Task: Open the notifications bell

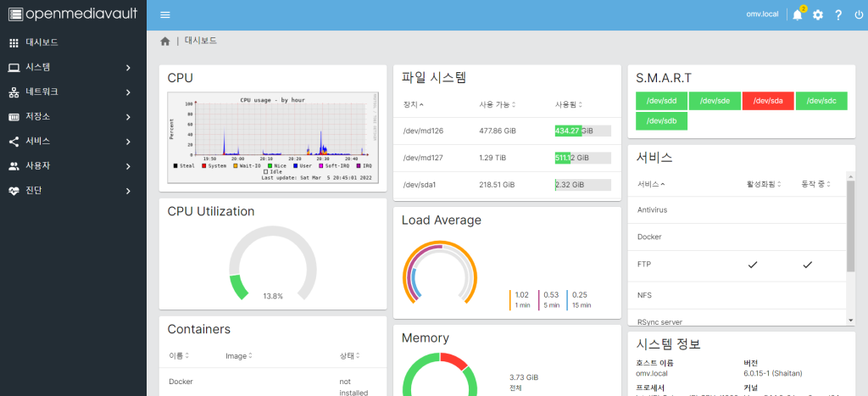Action: [x=797, y=15]
